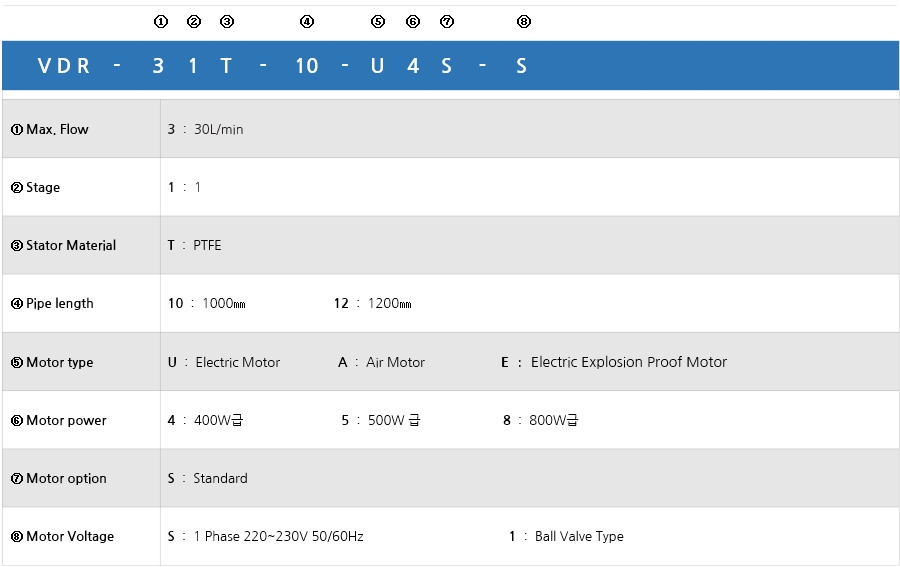
Task: Select the Stator Material row label
Action: (63, 245)
